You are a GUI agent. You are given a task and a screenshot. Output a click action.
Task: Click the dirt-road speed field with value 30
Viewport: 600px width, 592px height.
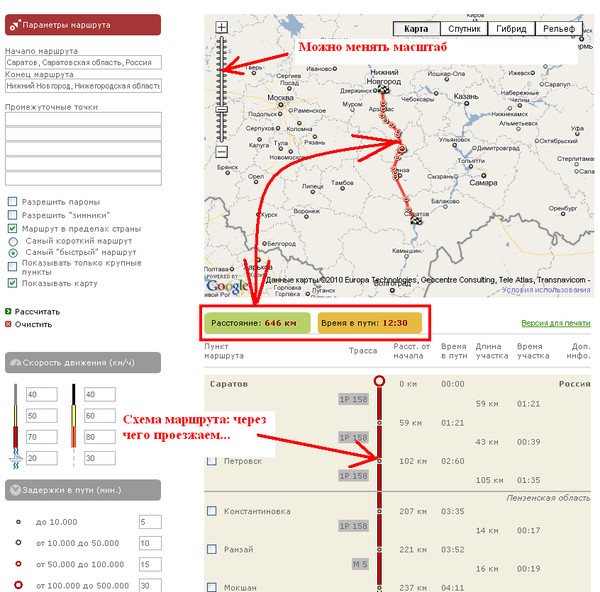[100, 458]
